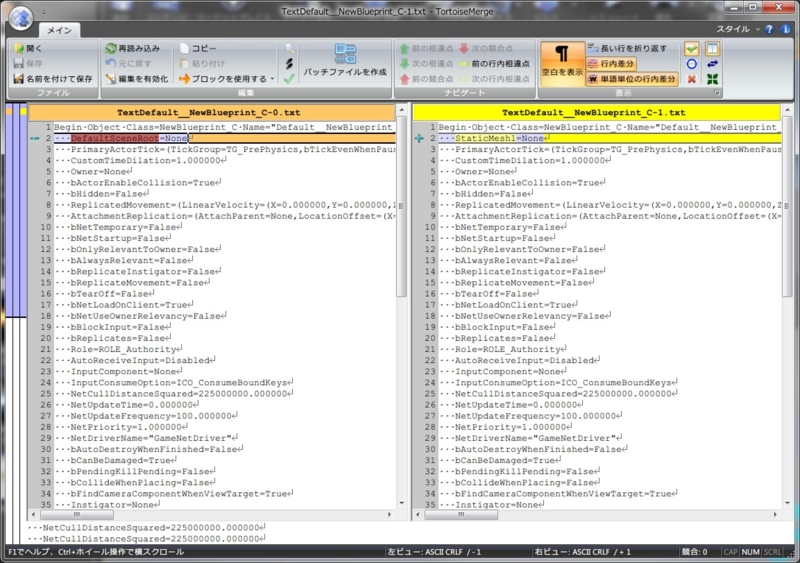Click the コピー copy button
This screenshot has width=800, height=563.
[x=198, y=48]
